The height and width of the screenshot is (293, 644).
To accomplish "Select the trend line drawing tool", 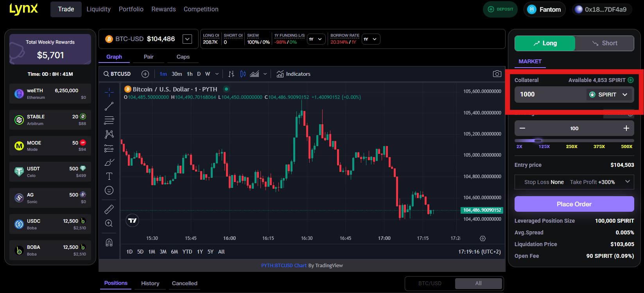I will tap(109, 106).
